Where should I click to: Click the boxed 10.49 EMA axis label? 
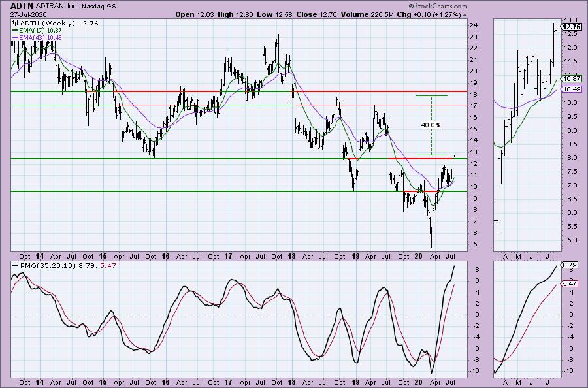tap(572, 89)
